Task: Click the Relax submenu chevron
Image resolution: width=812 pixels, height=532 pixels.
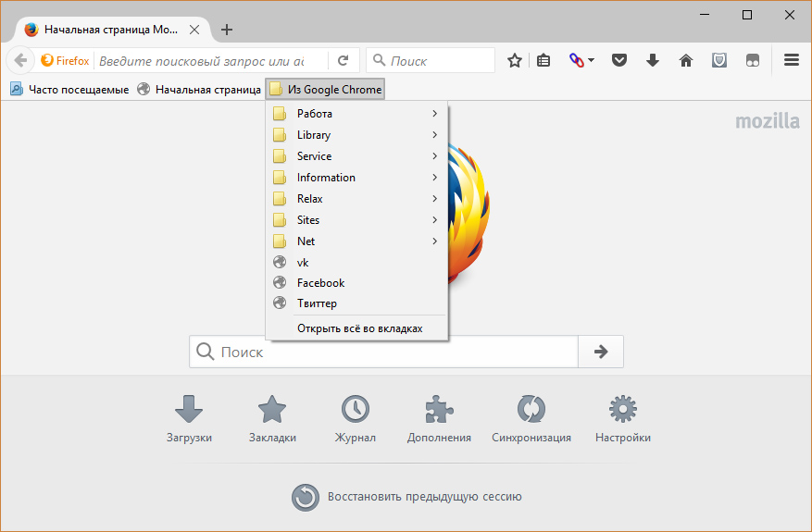Action: pos(434,198)
